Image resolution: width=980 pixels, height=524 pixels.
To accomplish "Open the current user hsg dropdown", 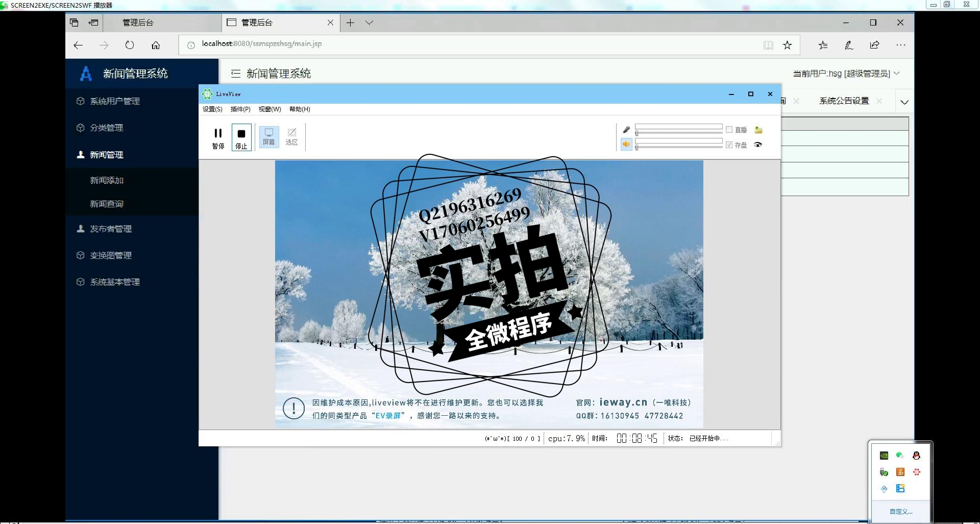I will (846, 74).
